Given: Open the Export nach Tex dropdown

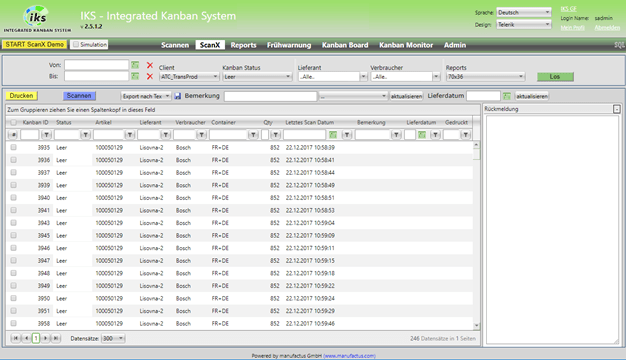Looking at the screenshot, I should click(x=146, y=96).
